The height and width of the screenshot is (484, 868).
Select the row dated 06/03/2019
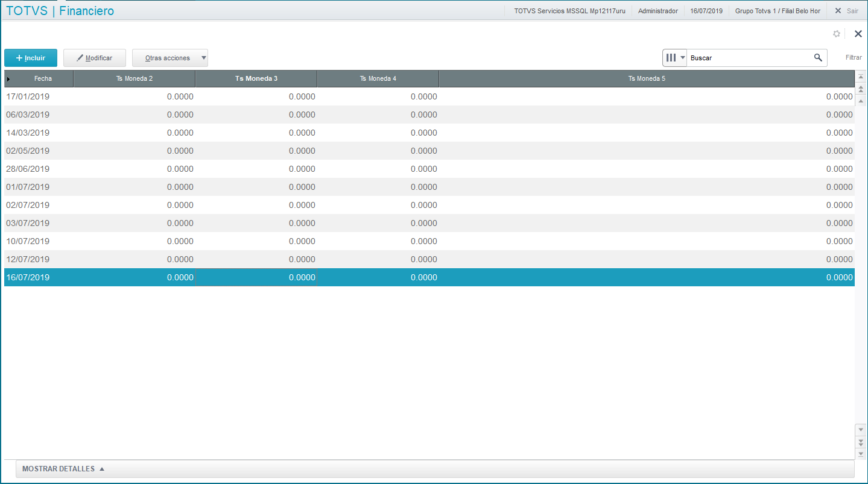pyautogui.click(x=429, y=115)
